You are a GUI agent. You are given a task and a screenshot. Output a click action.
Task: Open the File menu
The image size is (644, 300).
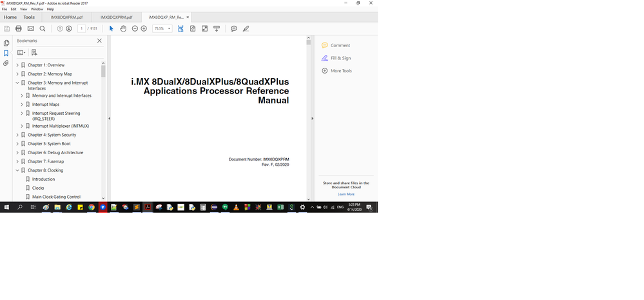pyautogui.click(x=4, y=9)
